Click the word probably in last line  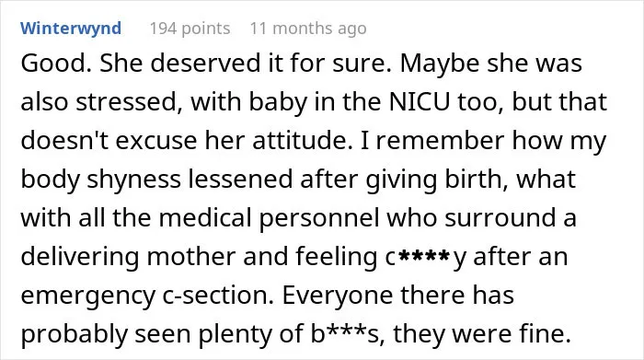74,335
